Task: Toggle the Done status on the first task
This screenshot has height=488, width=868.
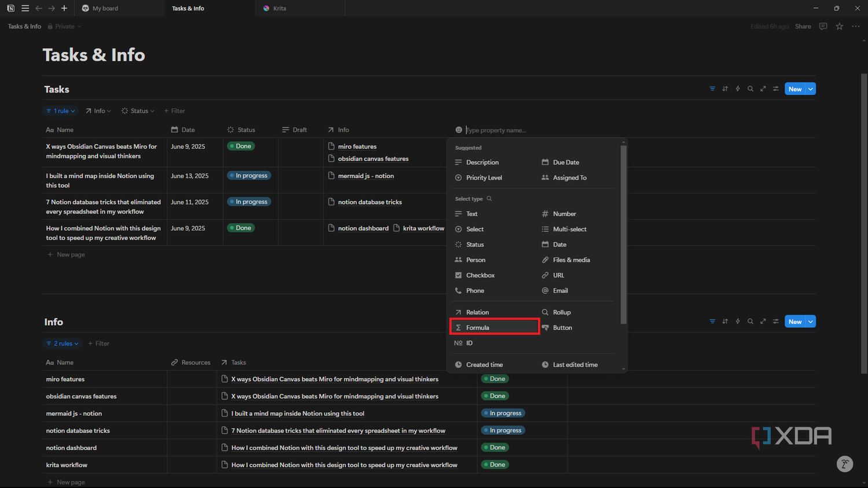Action: coord(241,146)
